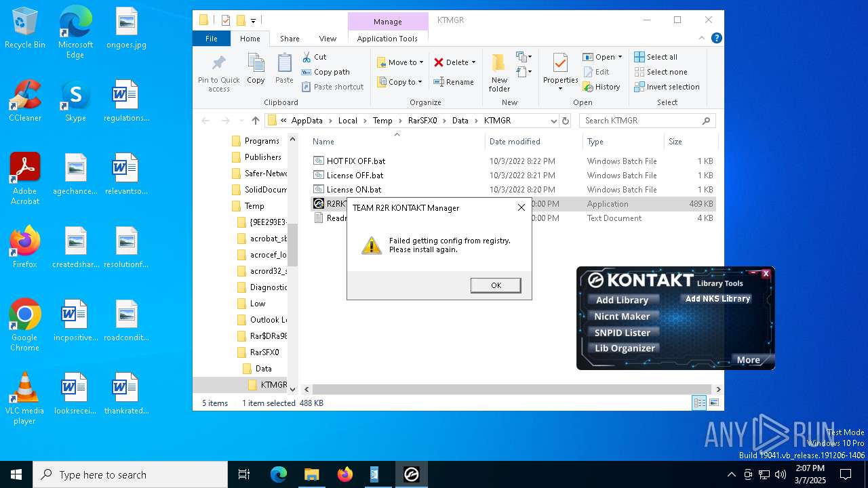Switch to Large icons view
Screen dimensions: 868x488
coord(713,403)
